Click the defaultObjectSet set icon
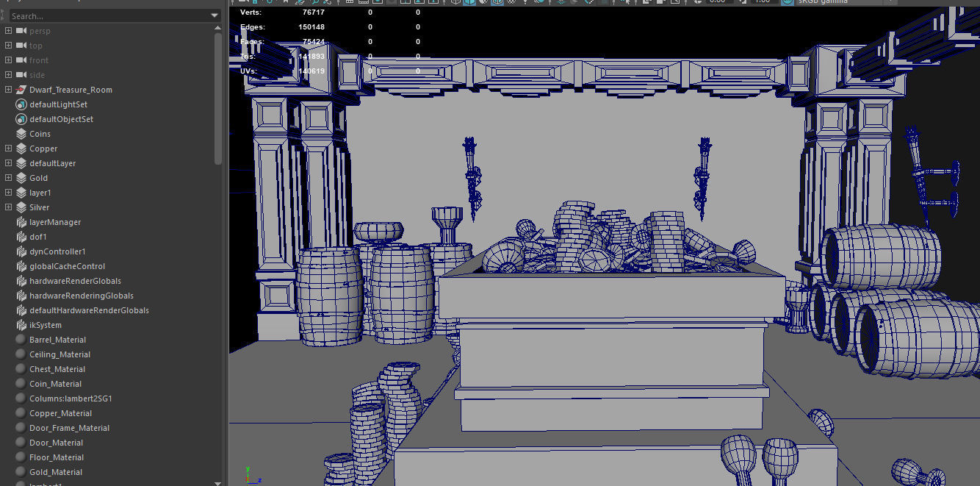 pos(21,119)
